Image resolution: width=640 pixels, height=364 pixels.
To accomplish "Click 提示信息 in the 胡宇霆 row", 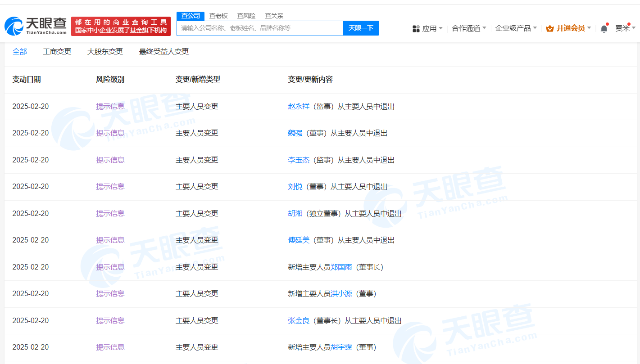I will pos(110,347).
